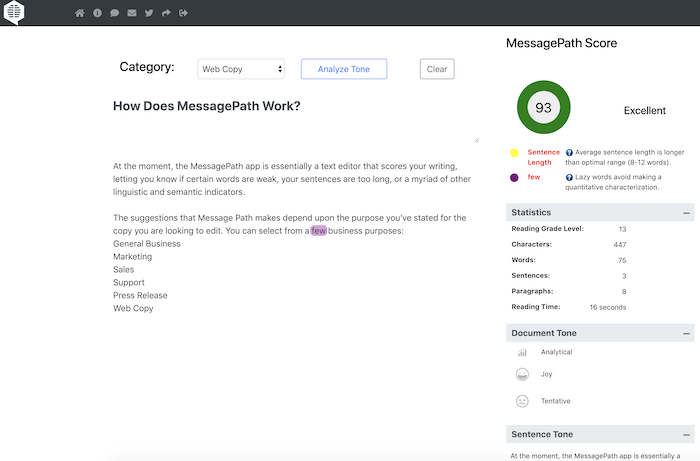This screenshot has height=461, width=700.
Task: Click the MessagePath logo
Action: [x=14, y=12]
